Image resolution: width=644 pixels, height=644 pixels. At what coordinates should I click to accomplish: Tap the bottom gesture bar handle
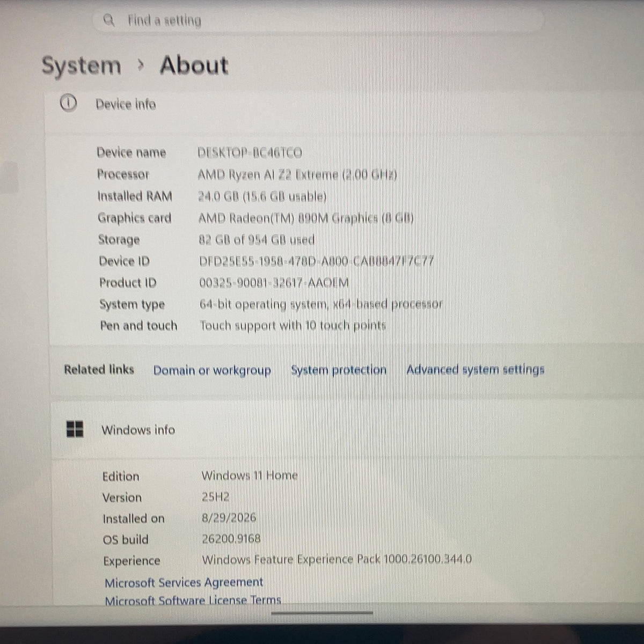(x=322, y=613)
